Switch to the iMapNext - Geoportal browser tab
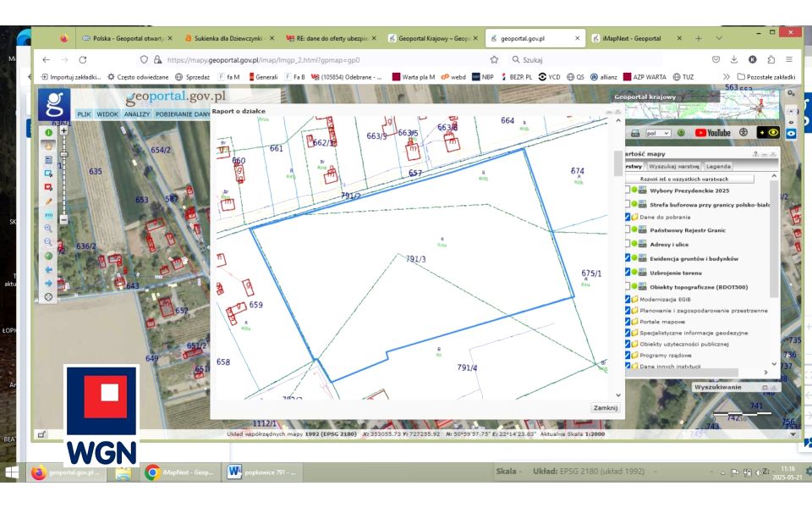The image size is (812, 508). click(636, 38)
